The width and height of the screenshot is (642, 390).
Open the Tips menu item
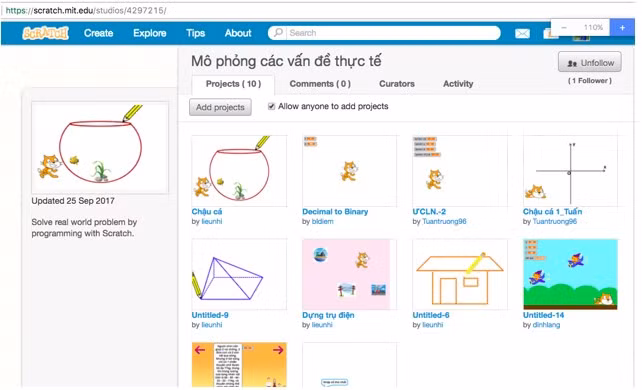[195, 33]
